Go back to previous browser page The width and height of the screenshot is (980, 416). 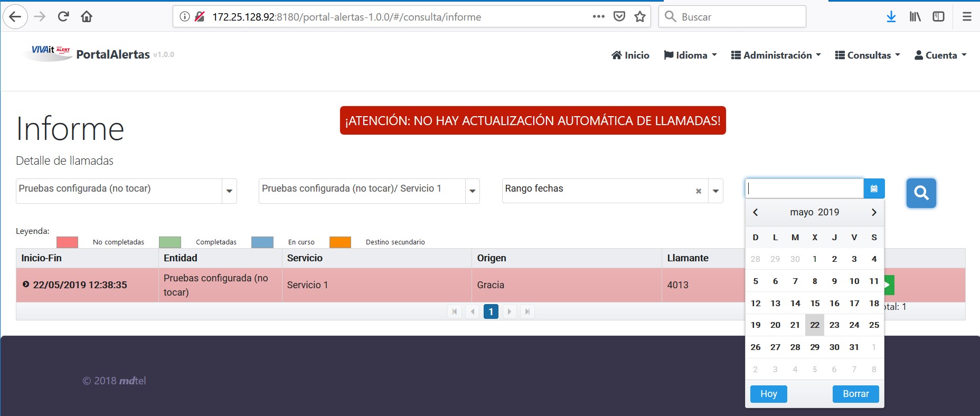point(15,17)
